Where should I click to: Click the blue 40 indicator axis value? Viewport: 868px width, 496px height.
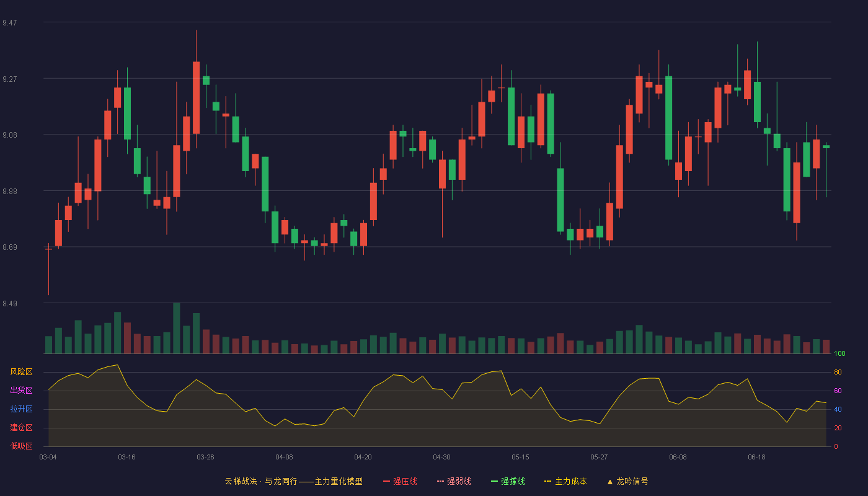coord(838,410)
